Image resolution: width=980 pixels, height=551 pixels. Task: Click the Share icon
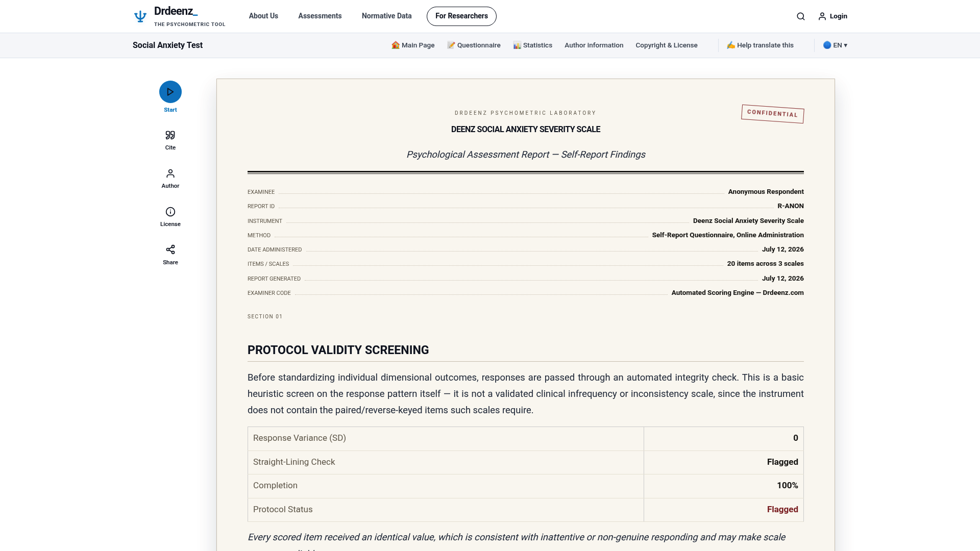(170, 249)
